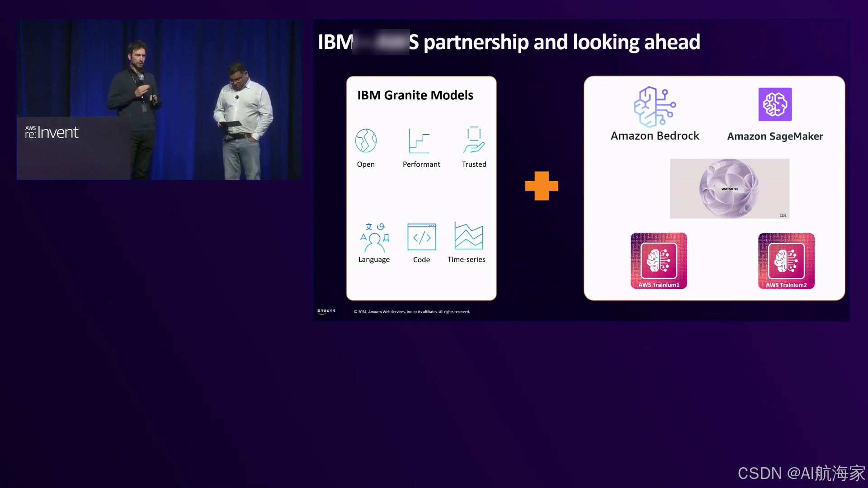Click the Performant stair-chart icon
The image size is (868, 488).
[419, 141]
